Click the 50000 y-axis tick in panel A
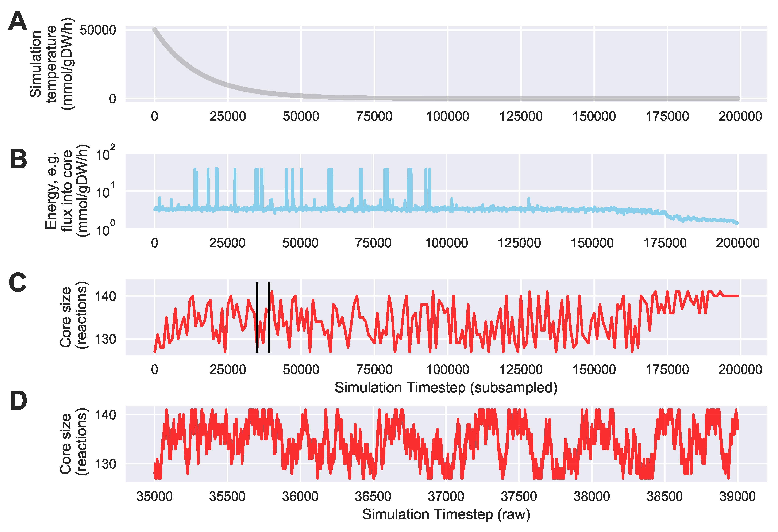Image resolution: width=778 pixels, height=532 pixels. [x=98, y=30]
